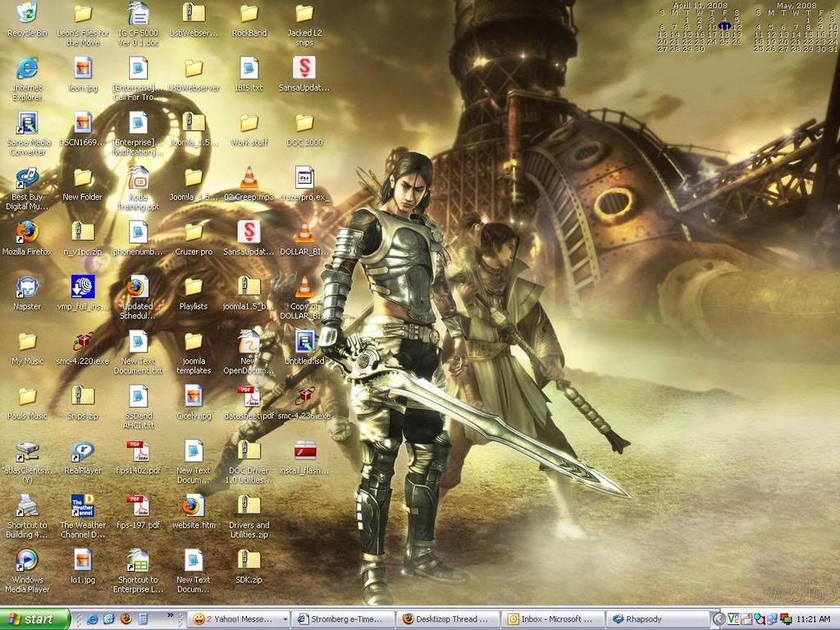Open the My Music folder
840x630 pixels.
coord(27,348)
